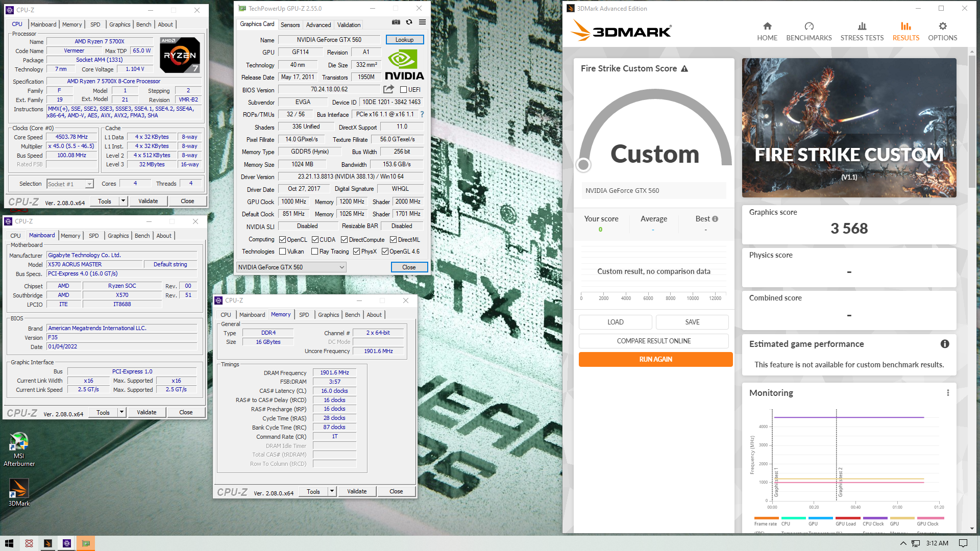980x551 pixels.
Task: Click the CPU-Z icon in the taskbar
Action: [67, 543]
